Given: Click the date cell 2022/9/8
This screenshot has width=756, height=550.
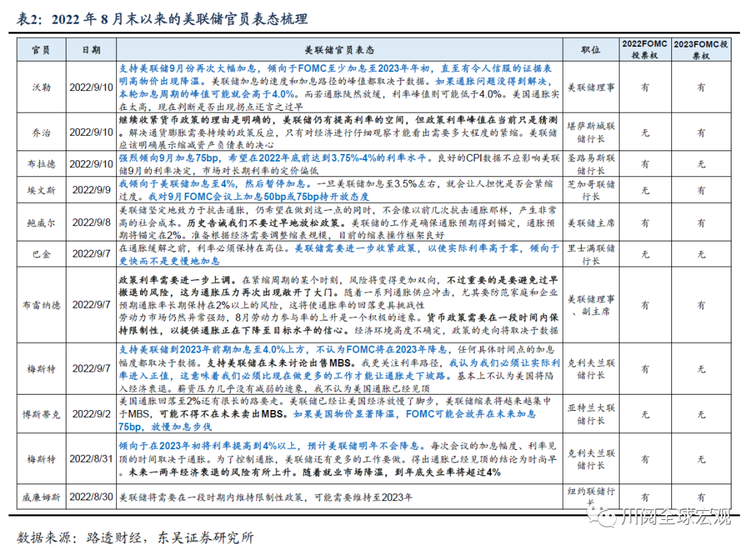Looking at the screenshot, I should click(92, 223).
